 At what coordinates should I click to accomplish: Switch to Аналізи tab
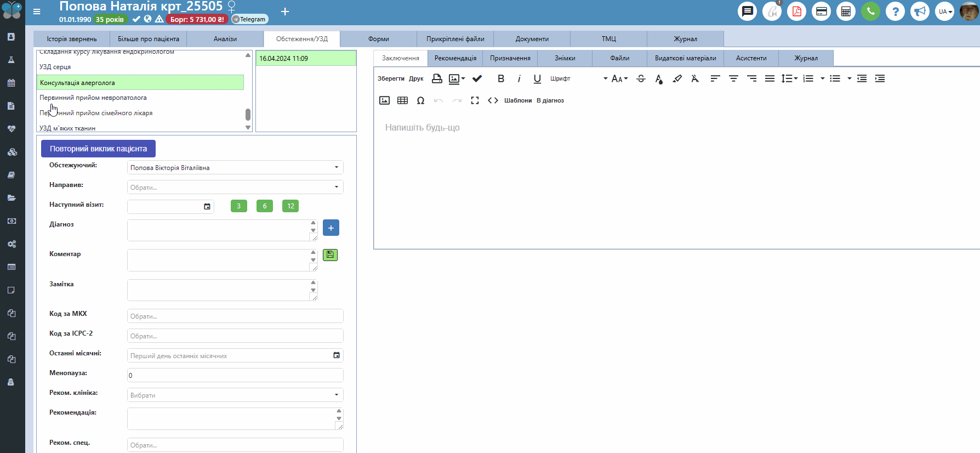point(225,39)
